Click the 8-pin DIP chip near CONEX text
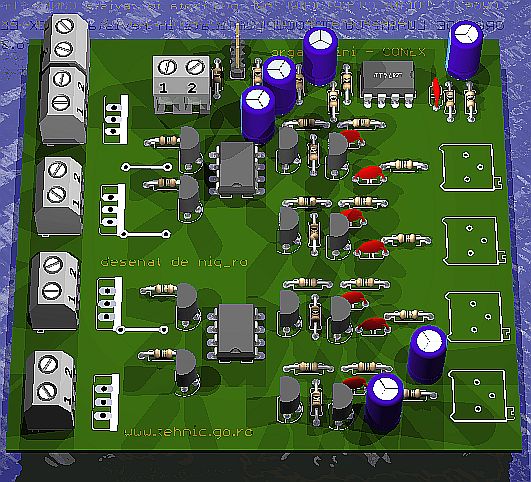Screen dimensions: 531x482 388,84
